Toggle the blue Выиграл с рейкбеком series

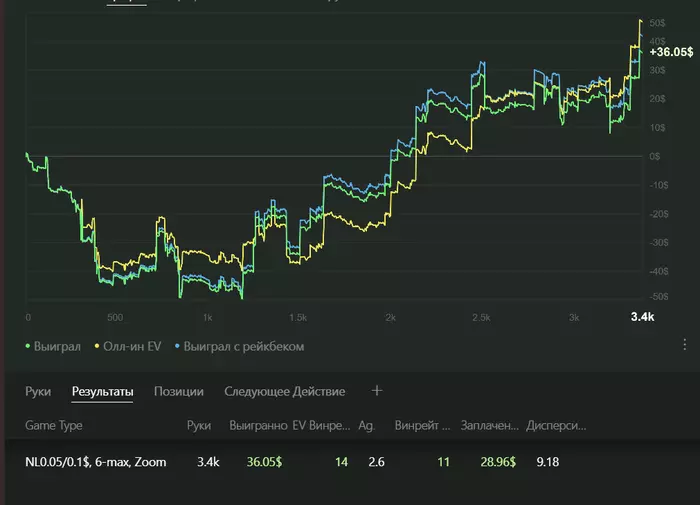(239, 346)
